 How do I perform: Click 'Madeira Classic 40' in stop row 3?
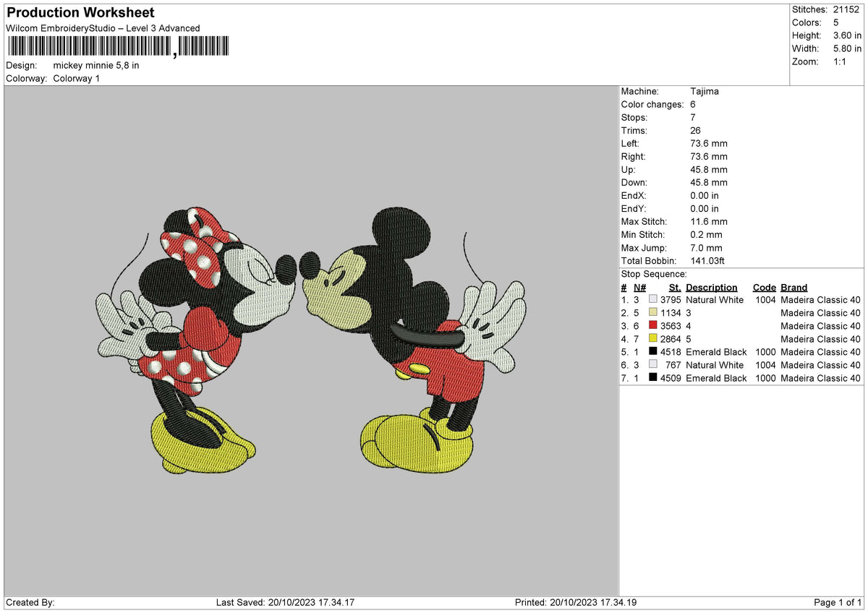(x=821, y=326)
